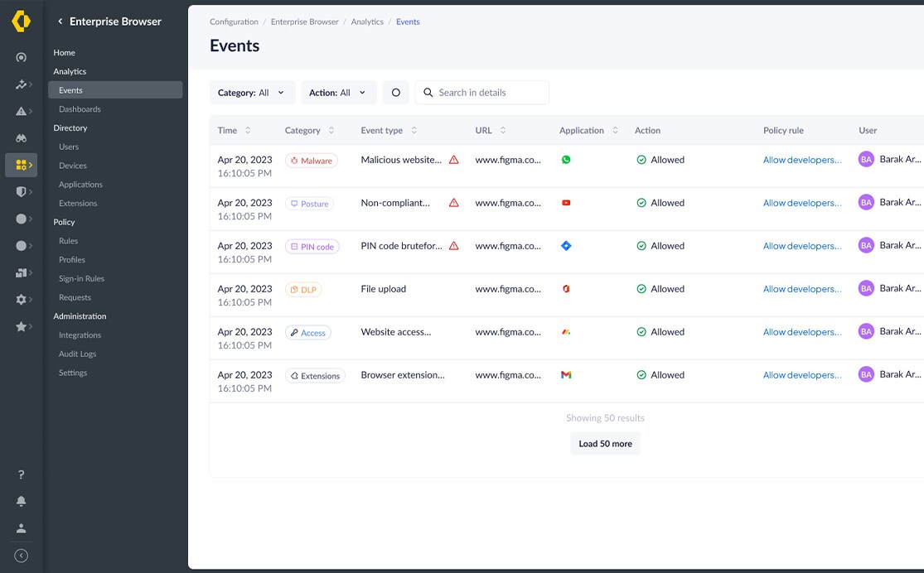Open Audit Logs under Administration
924x573 pixels.
(x=80, y=354)
